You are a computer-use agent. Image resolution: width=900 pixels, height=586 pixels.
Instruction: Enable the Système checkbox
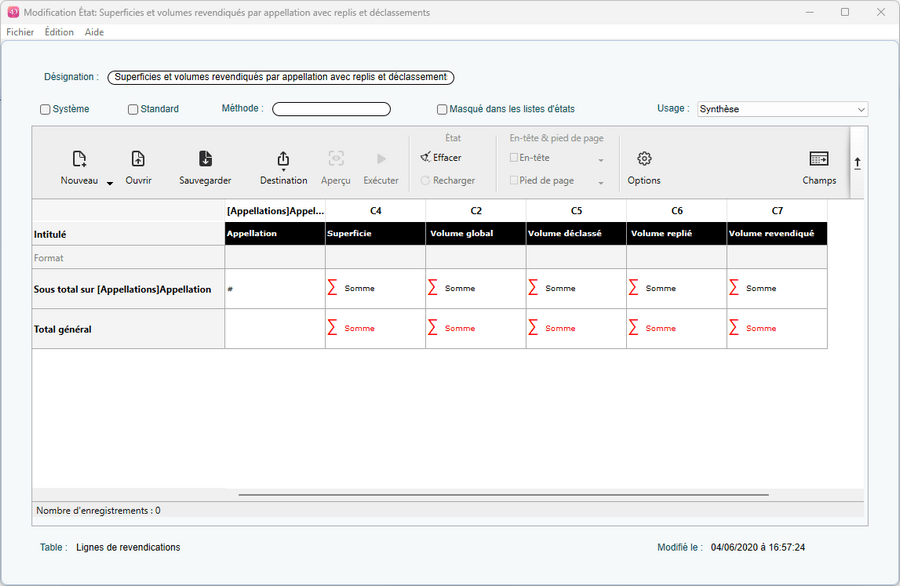[x=45, y=110]
